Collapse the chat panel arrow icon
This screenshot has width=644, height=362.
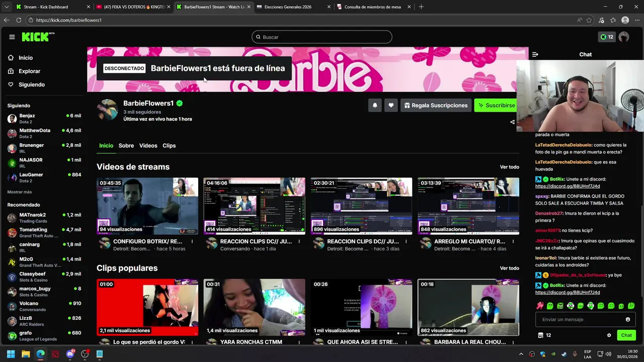pyautogui.click(x=535, y=54)
